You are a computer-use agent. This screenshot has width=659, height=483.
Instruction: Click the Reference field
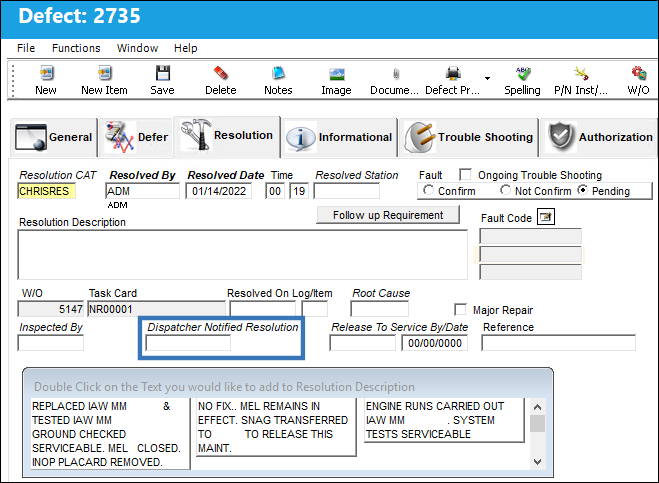[559, 343]
